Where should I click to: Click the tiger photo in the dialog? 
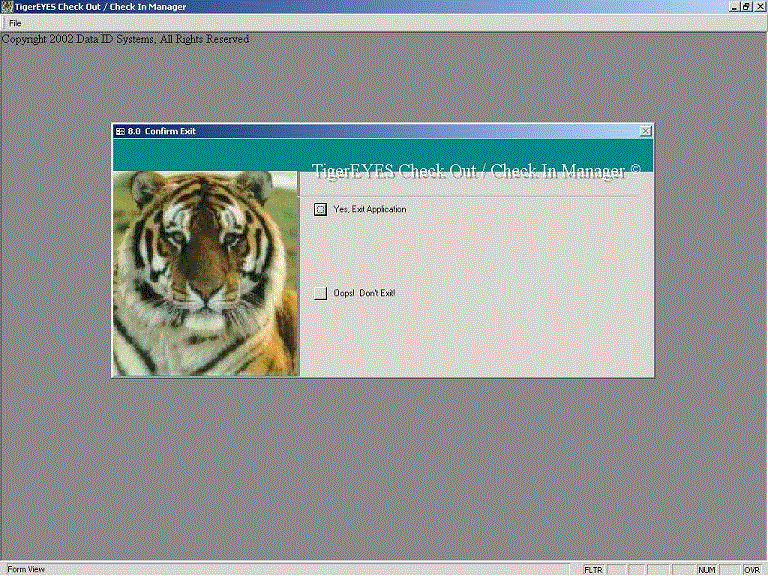[206, 273]
